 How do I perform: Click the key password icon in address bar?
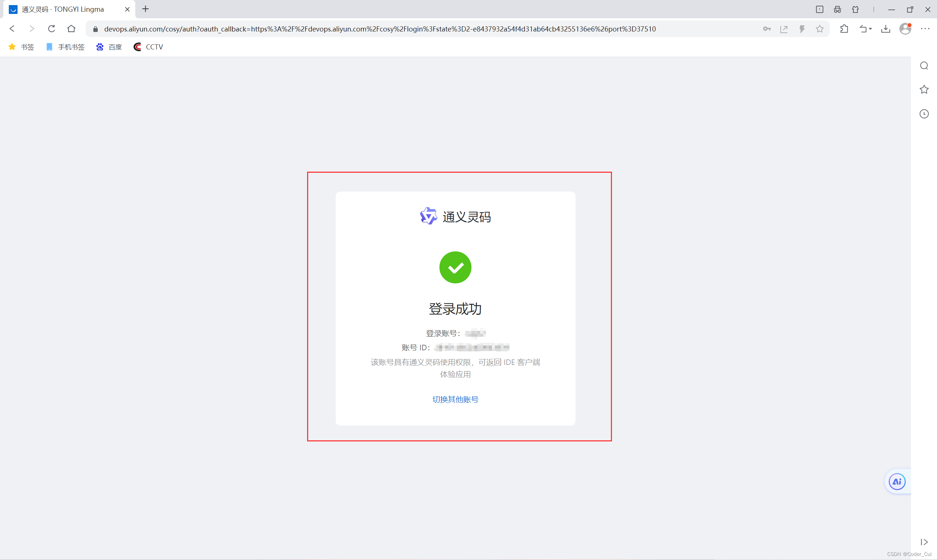click(766, 29)
